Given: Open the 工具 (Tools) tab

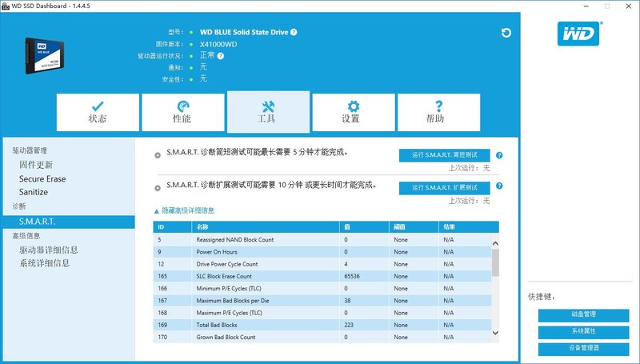Looking at the screenshot, I should (x=268, y=112).
